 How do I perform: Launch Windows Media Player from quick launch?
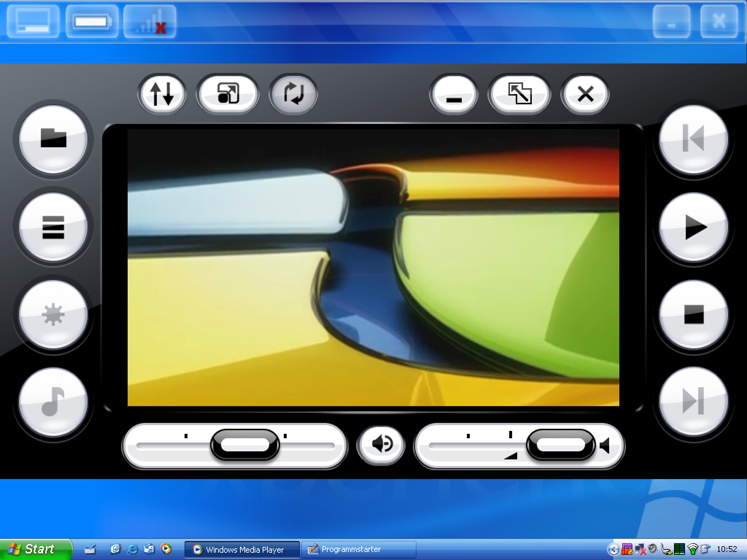click(166, 549)
